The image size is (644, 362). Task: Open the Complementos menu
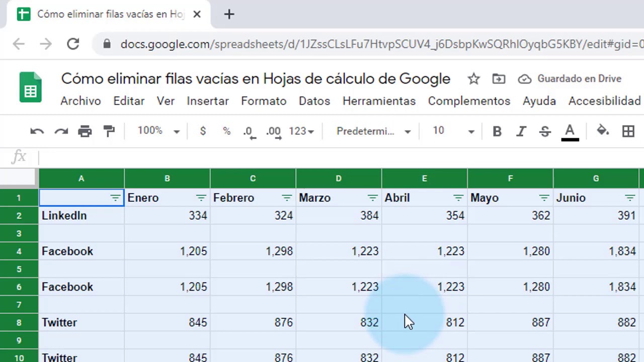coord(469,101)
